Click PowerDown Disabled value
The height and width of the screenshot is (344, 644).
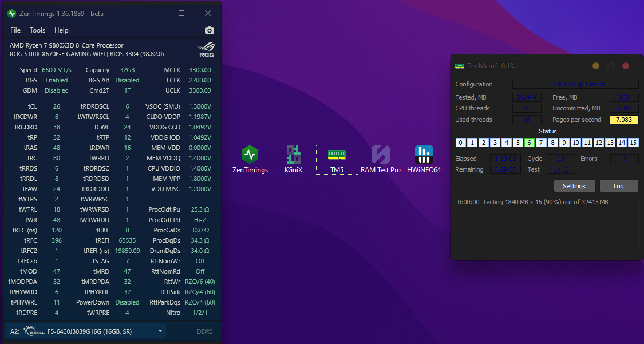coord(127,302)
